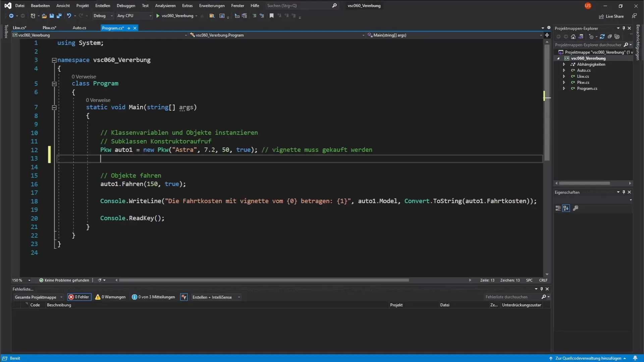Toggle 0 von 3 Mitteilungen filter

153,297
